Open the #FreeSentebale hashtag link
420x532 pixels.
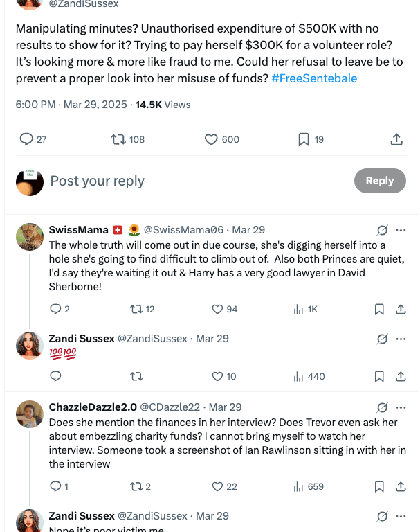click(x=314, y=78)
